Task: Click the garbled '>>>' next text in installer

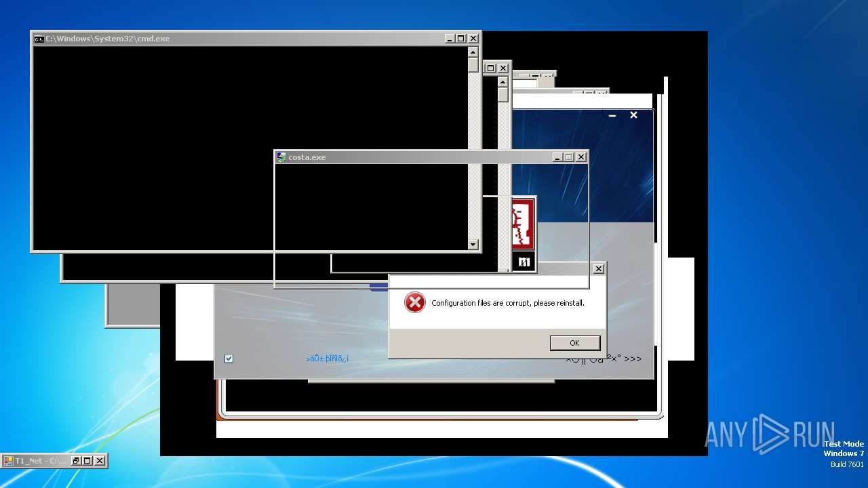Action: [x=604, y=359]
